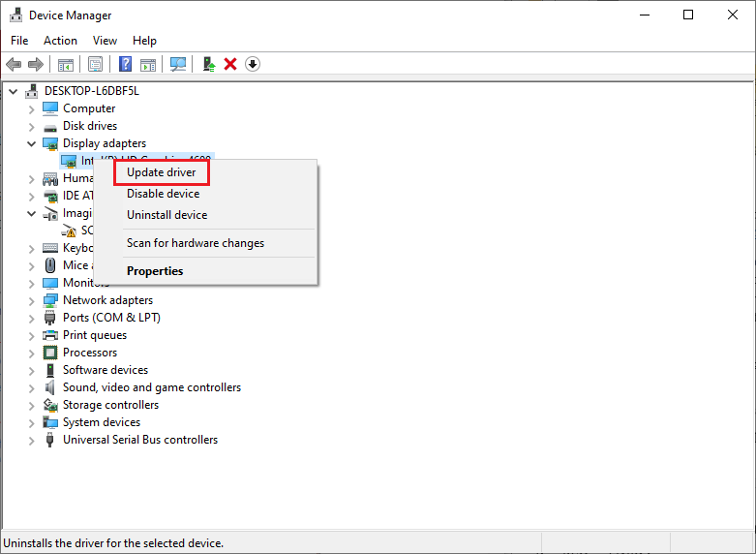Select Universal Serial Bus controllers text

[x=140, y=439]
